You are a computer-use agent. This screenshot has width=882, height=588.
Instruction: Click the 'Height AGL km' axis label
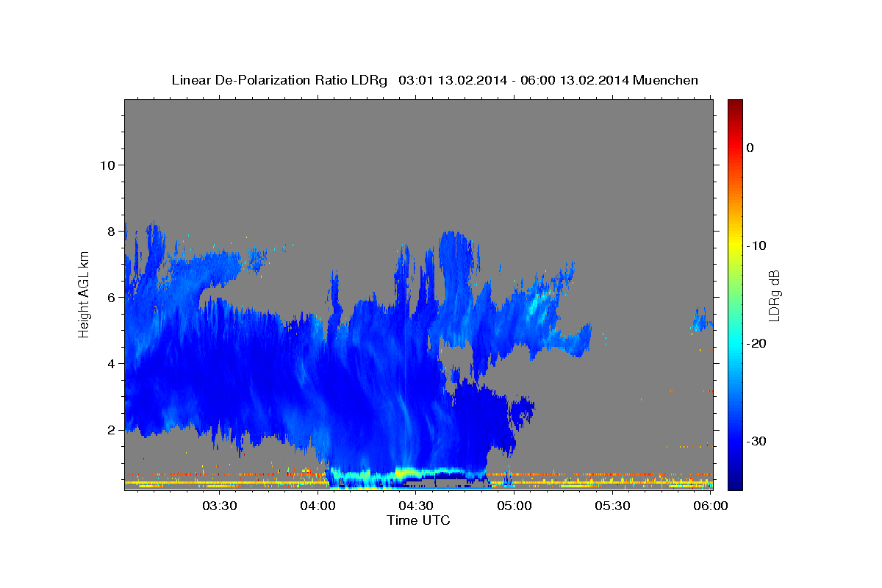tap(84, 294)
